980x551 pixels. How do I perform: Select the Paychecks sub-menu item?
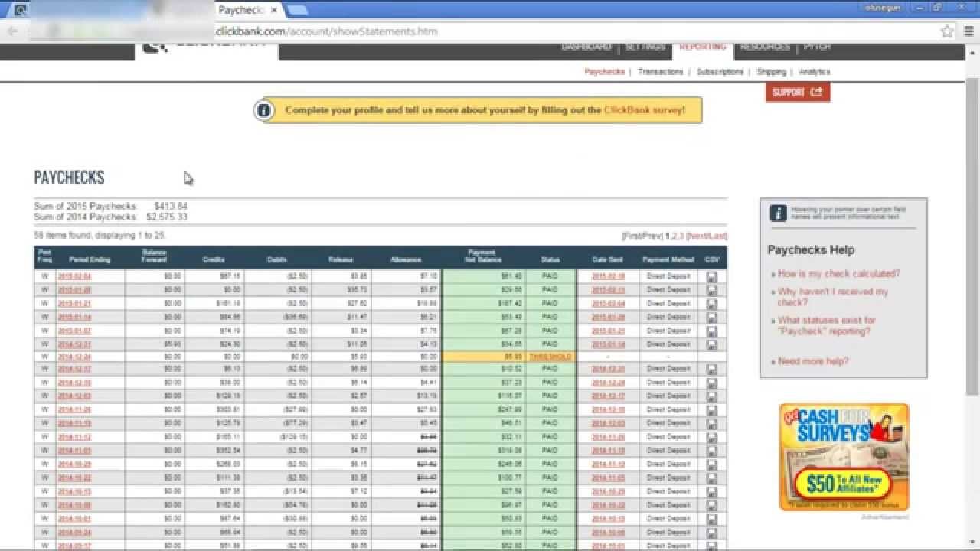(x=605, y=72)
